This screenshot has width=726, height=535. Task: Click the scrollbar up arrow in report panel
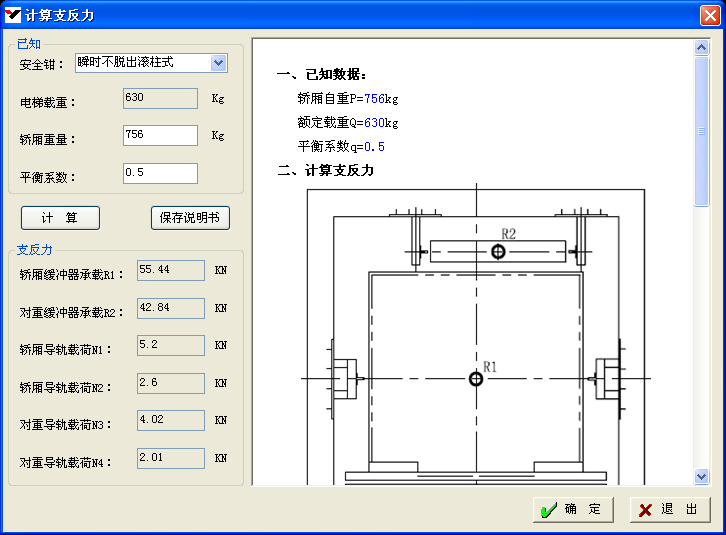point(701,47)
